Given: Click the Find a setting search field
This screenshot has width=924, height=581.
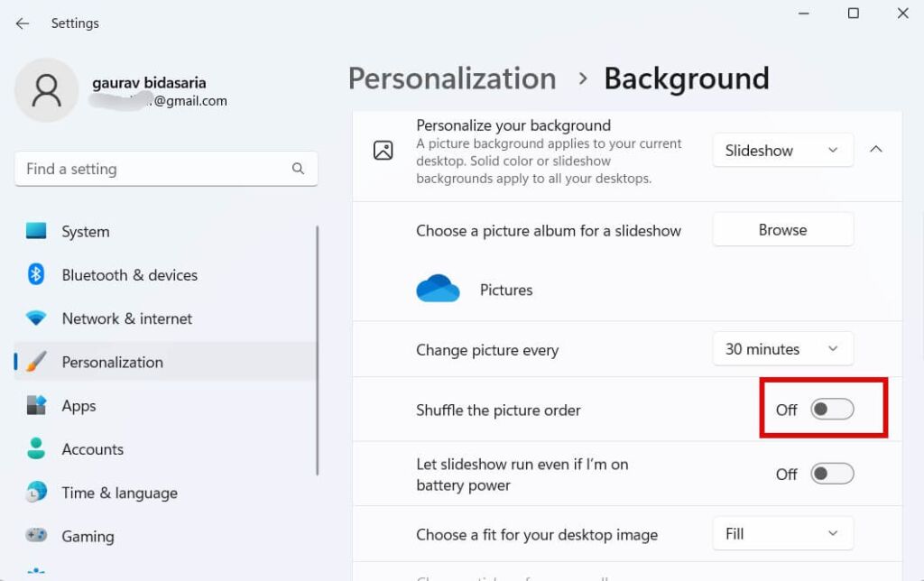Looking at the screenshot, I should pyautogui.click(x=166, y=169).
